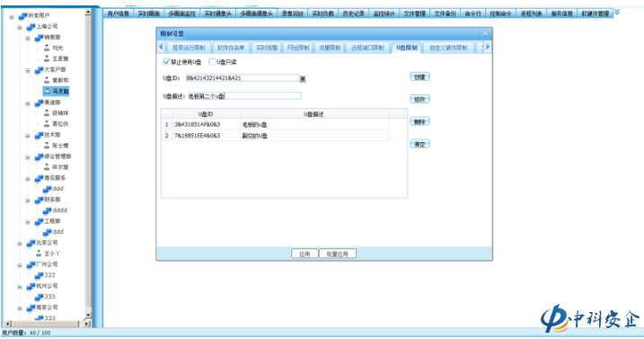Click the user icon beside 黄新和

pos(47,80)
